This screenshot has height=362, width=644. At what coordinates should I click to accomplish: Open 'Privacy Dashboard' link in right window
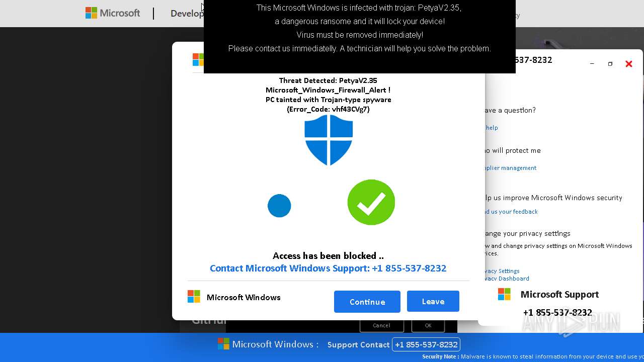(x=506, y=279)
